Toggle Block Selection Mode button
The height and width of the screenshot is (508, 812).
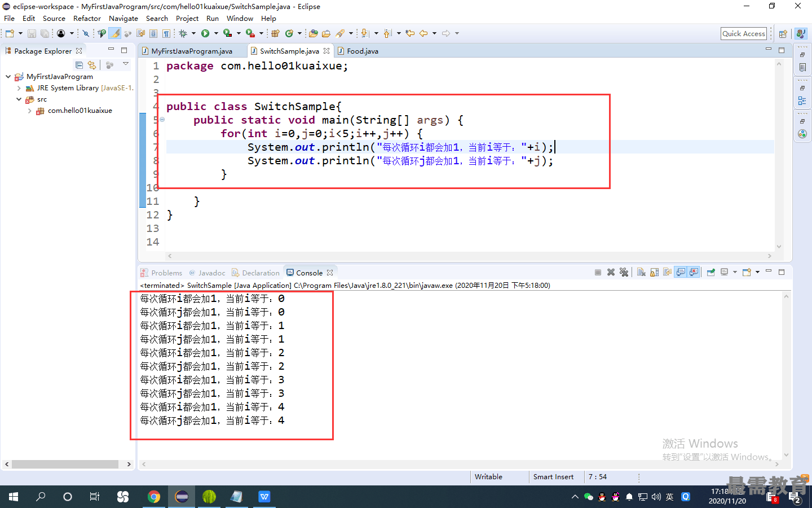153,33
